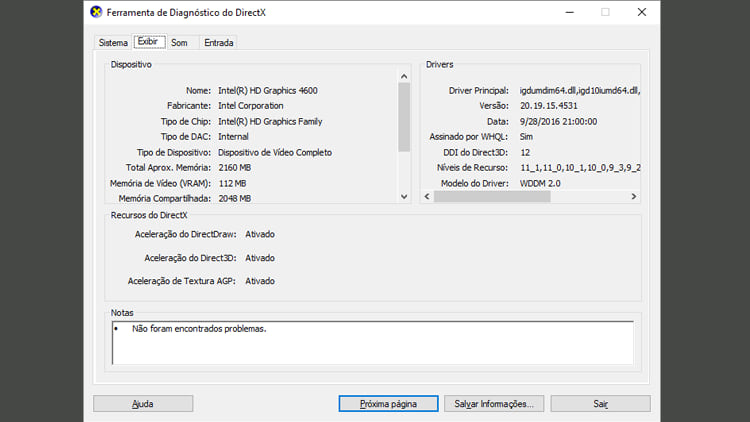Click the 'Modelo do Driver:' label
Screen dimensions: 750x422
point(475,183)
